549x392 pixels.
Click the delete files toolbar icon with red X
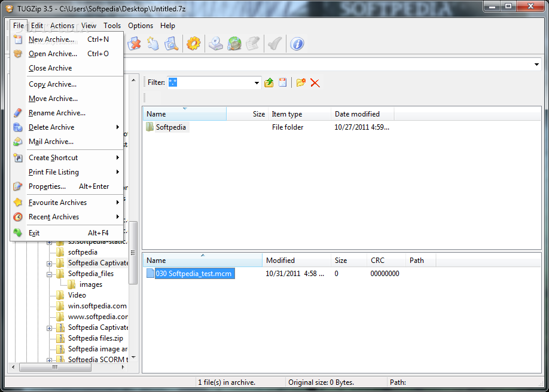[134, 44]
